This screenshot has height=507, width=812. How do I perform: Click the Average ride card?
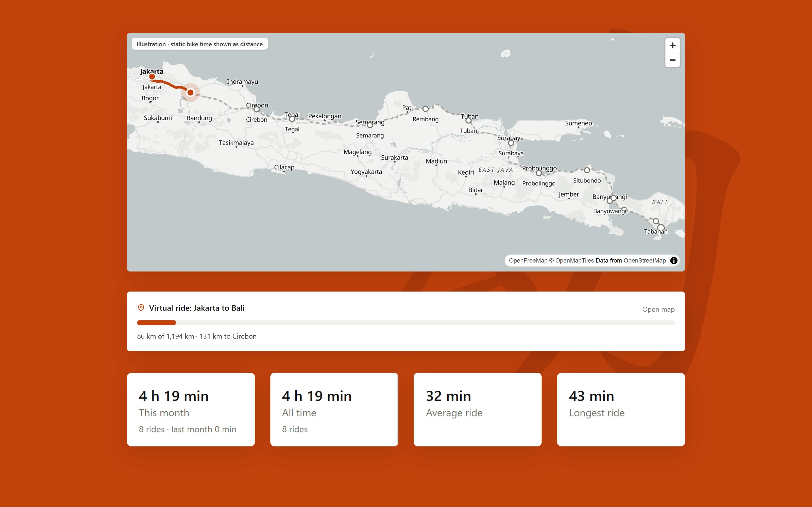point(478,409)
